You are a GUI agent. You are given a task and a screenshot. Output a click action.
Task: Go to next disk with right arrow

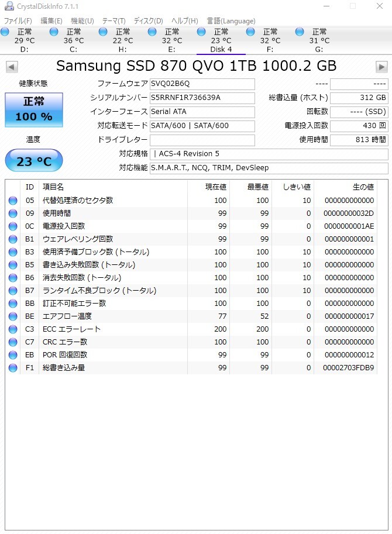coord(381,67)
